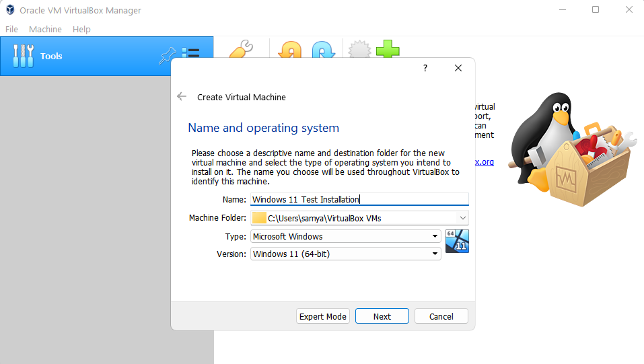The height and width of the screenshot is (364, 644).
Task: Open the Version dropdown
Action: coord(346,254)
